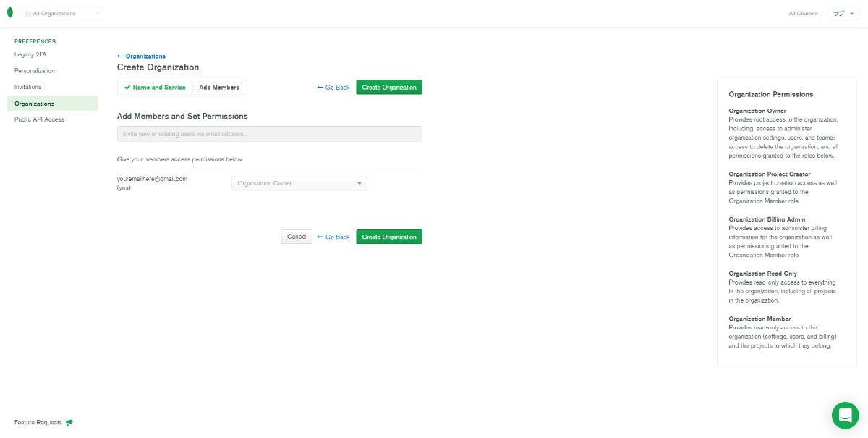
Task: Open the user account menu
Action: point(843,13)
